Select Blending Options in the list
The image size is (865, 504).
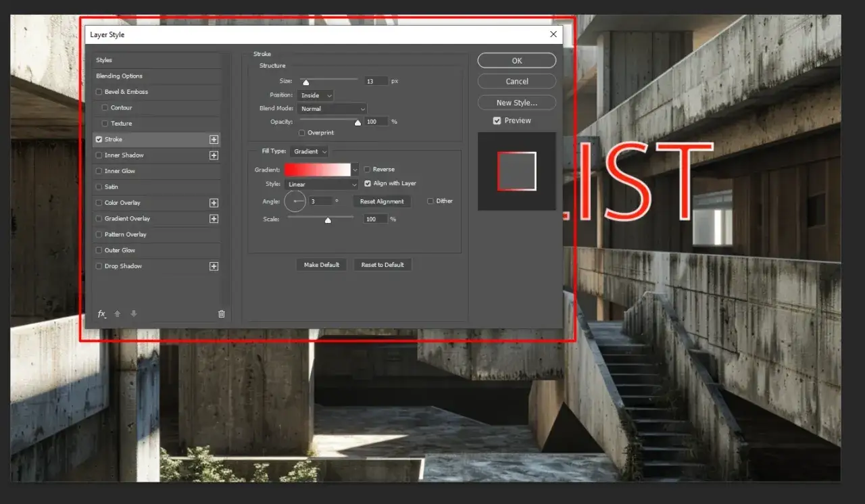coord(157,76)
